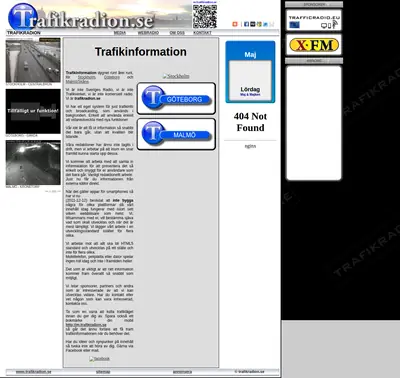Screen dimensions: 400x378
Task: Follow the Malmö/Skåne link in intro paragraph
Action: (x=77, y=81)
